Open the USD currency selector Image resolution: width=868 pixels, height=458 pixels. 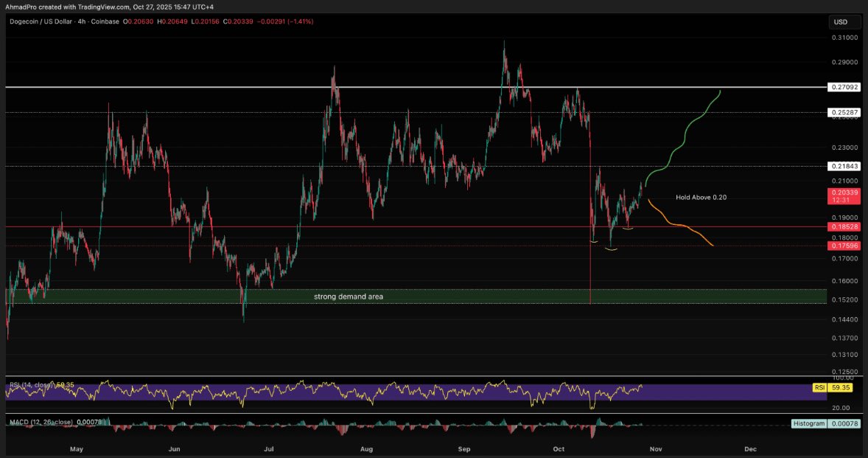[x=839, y=22]
